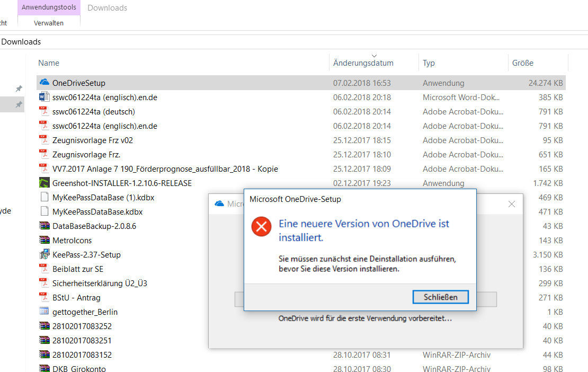Click the date 25.12.2017 18:15
Image resolution: width=588 pixels, height=372 pixels.
362,140
